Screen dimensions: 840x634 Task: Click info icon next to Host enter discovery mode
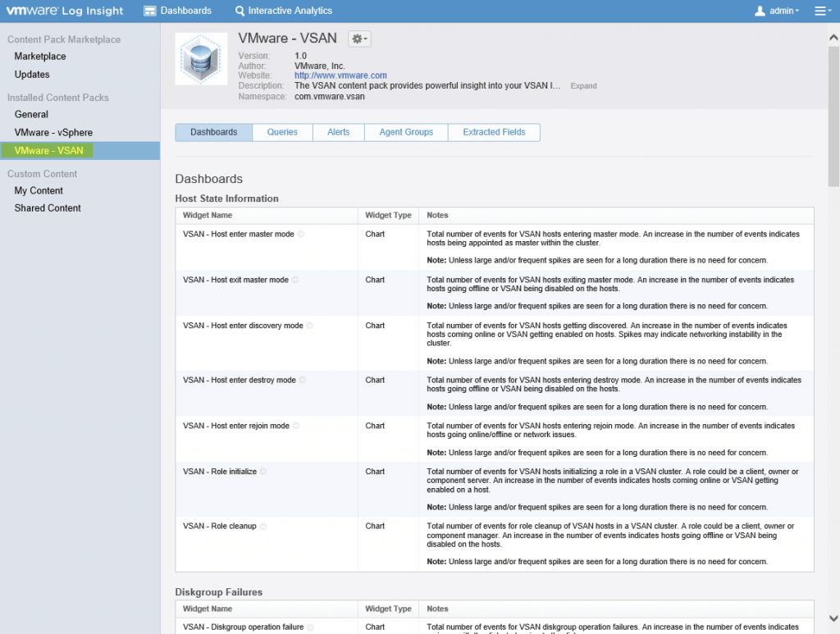[309, 326]
